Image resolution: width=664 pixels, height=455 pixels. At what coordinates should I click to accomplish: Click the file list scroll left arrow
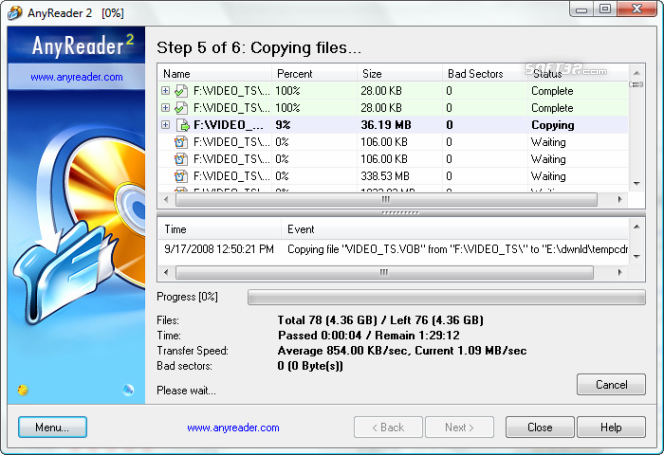[166, 199]
